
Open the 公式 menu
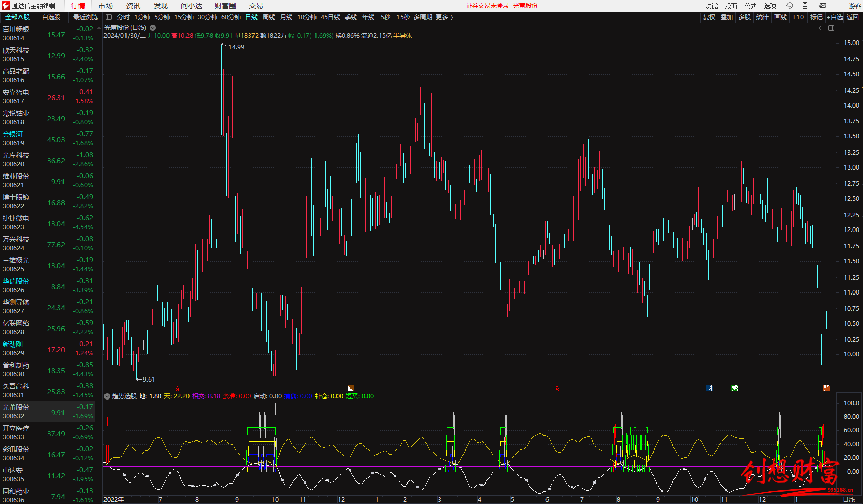tap(750, 6)
